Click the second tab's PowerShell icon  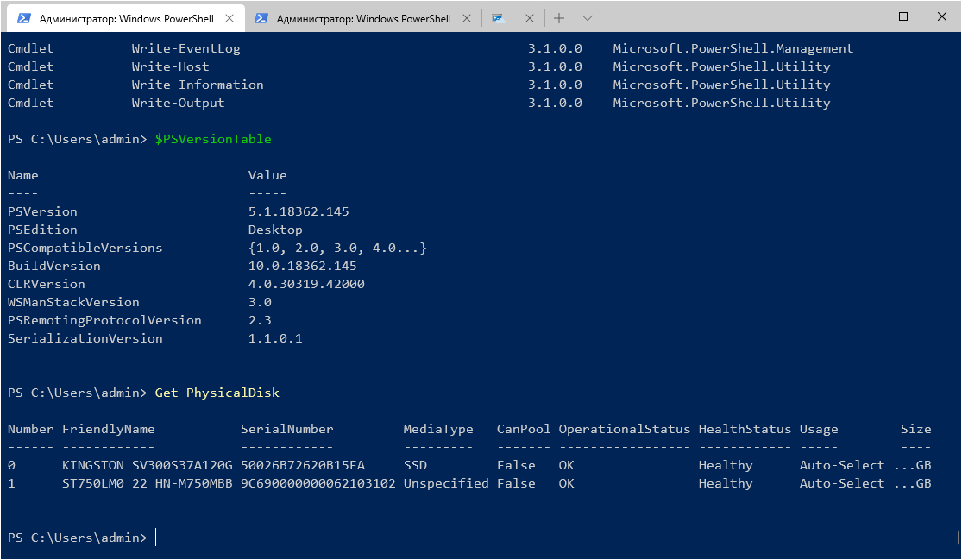[261, 18]
